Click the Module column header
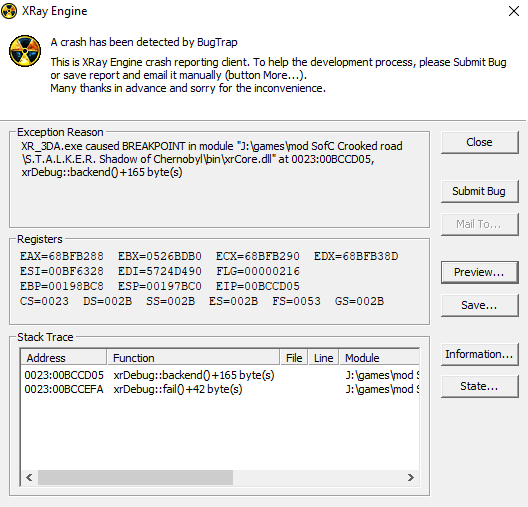The height and width of the screenshot is (507, 528). coord(379,358)
